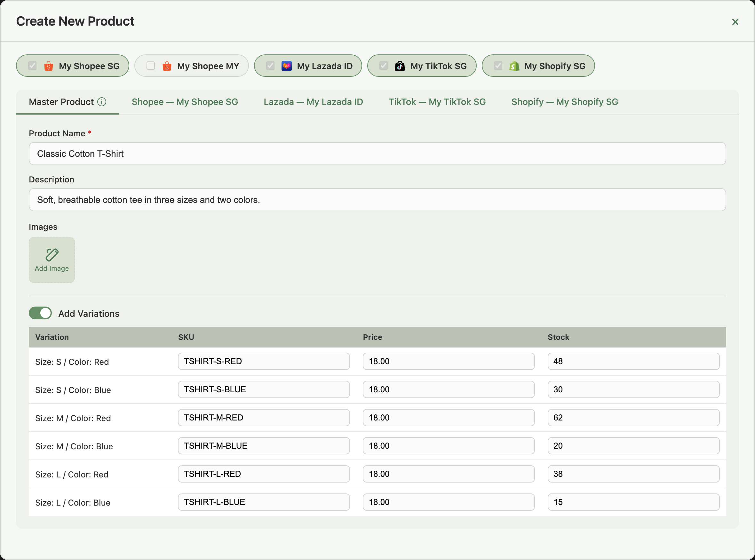755x560 pixels.
Task: Click the price field for Size M Blue
Action: tap(449, 446)
